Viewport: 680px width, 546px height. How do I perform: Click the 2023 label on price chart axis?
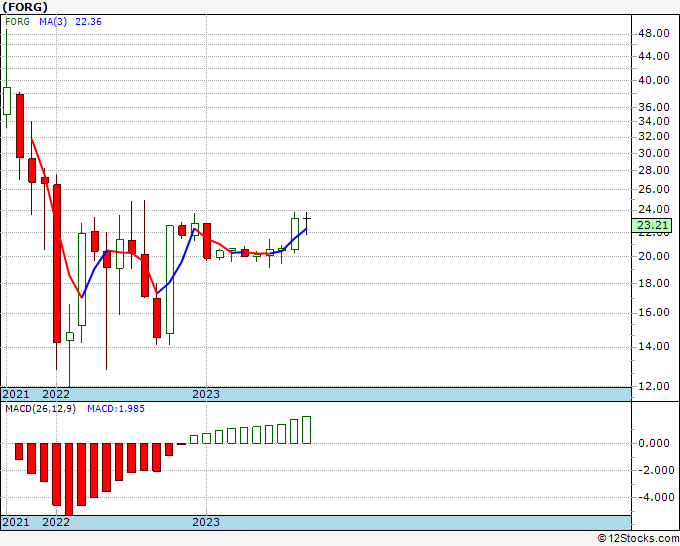click(x=206, y=394)
